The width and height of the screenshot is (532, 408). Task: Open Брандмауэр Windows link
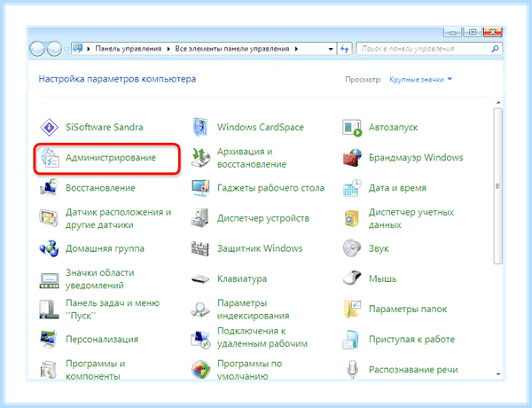click(416, 158)
